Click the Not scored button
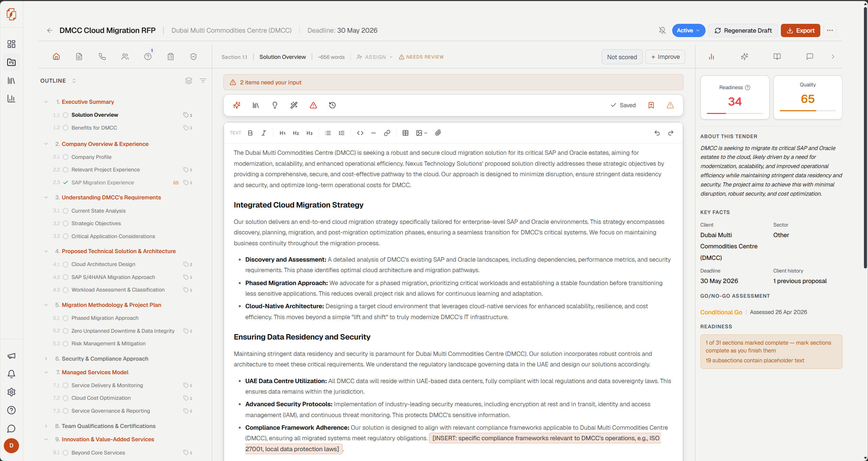 point(622,57)
